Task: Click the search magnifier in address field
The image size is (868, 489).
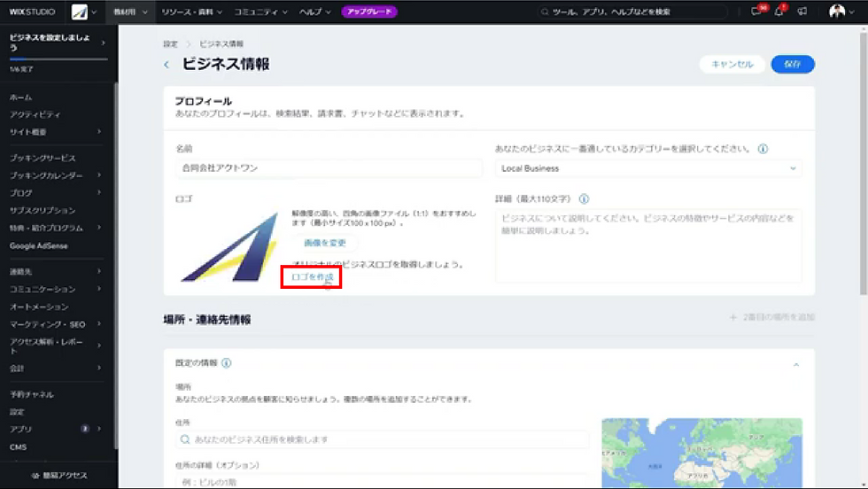Action: pos(185,439)
